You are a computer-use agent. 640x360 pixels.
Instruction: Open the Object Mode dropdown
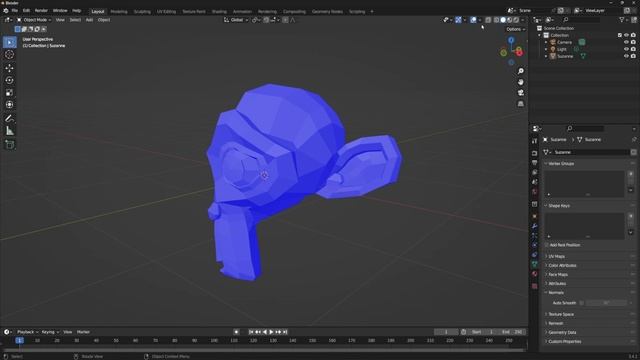click(34, 20)
